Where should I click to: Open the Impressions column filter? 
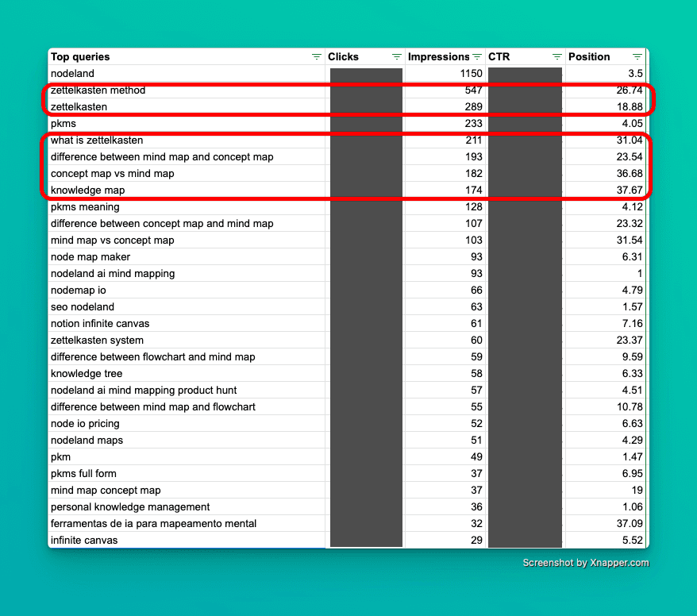pyautogui.click(x=477, y=57)
